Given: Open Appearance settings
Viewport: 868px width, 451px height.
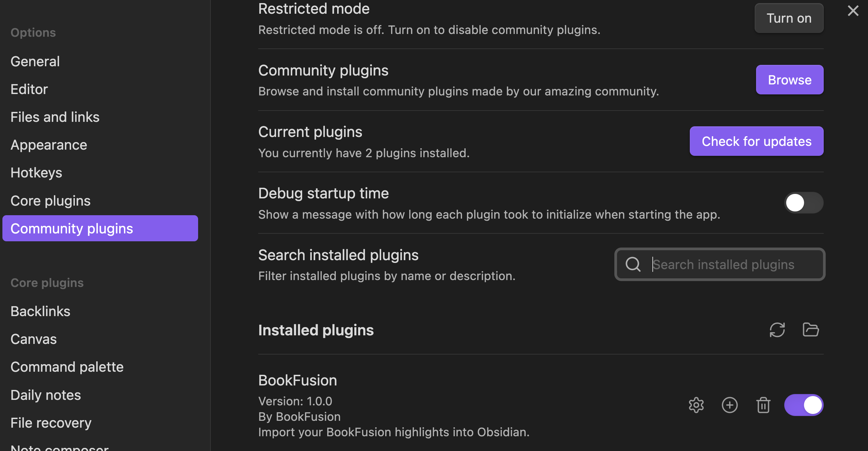Looking at the screenshot, I should pos(100,145).
